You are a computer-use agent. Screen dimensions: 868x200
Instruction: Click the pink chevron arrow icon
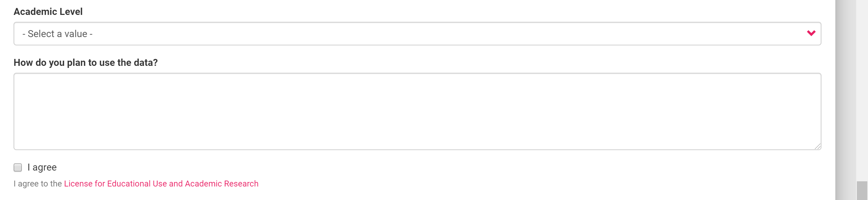(x=811, y=33)
